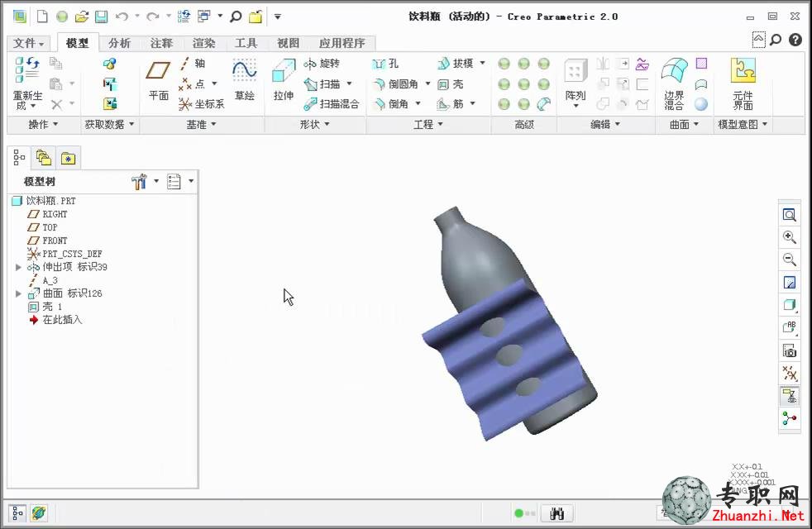Select the Plane (平面) datum tool
Image resolution: width=812 pixels, height=529 pixels.
pos(159,81)
